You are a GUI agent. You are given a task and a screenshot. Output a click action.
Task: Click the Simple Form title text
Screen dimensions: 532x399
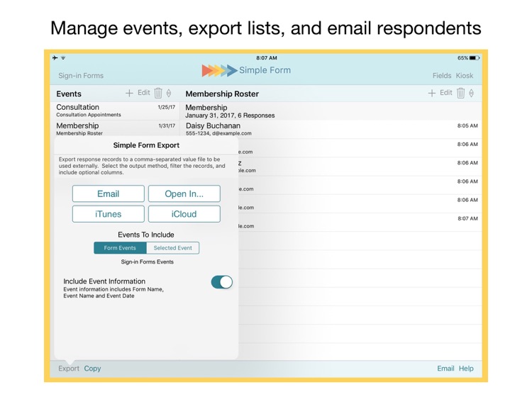(265, 70)
